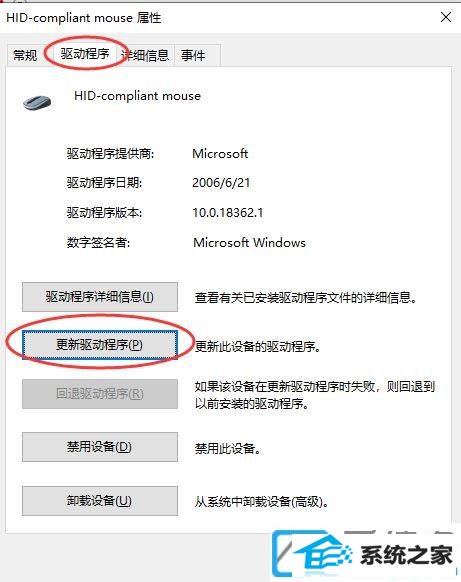Click the dialog title HID-compliant mouse 属性
The height and width of the screenshot is (582, 461).
84,17
